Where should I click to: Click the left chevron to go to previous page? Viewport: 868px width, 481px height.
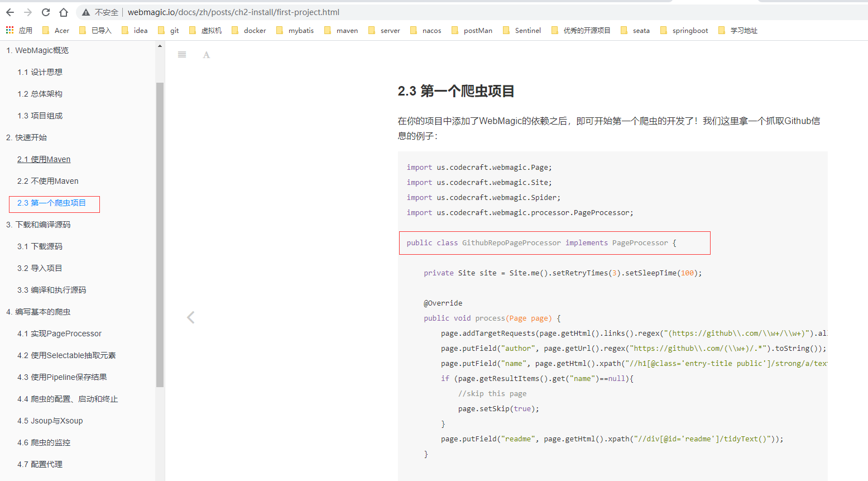tap(190, 317)
